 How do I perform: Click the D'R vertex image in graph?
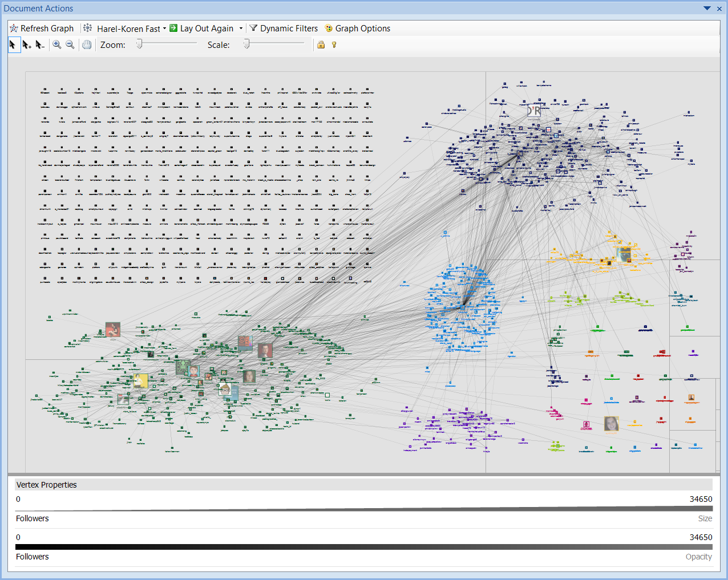[x=533, y=111]
